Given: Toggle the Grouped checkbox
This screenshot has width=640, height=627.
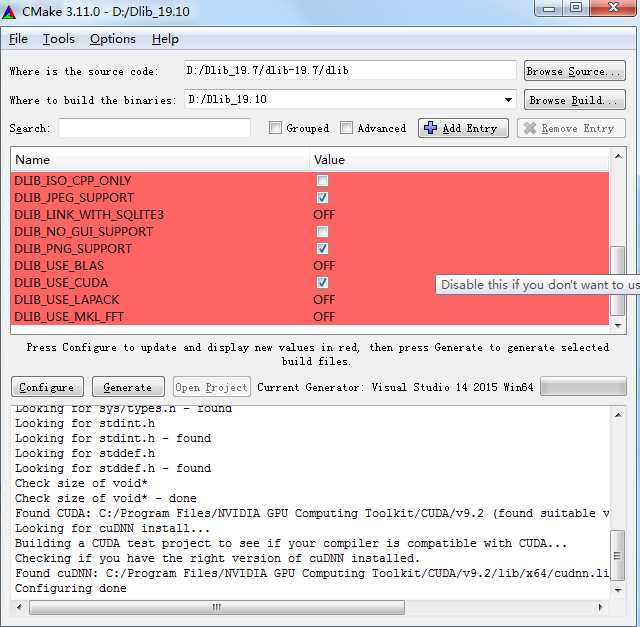Looking at the screenshot, I should coord(275,128).
